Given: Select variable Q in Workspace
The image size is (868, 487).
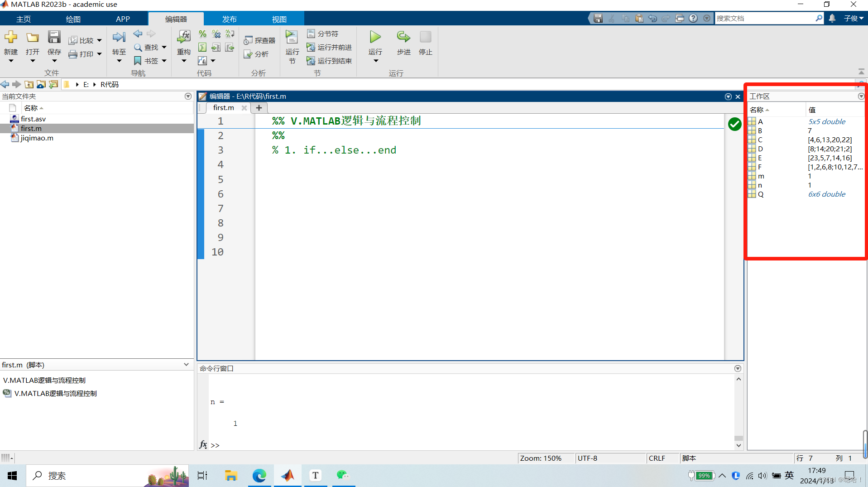Looking at the screenshot, I should 760,194.
